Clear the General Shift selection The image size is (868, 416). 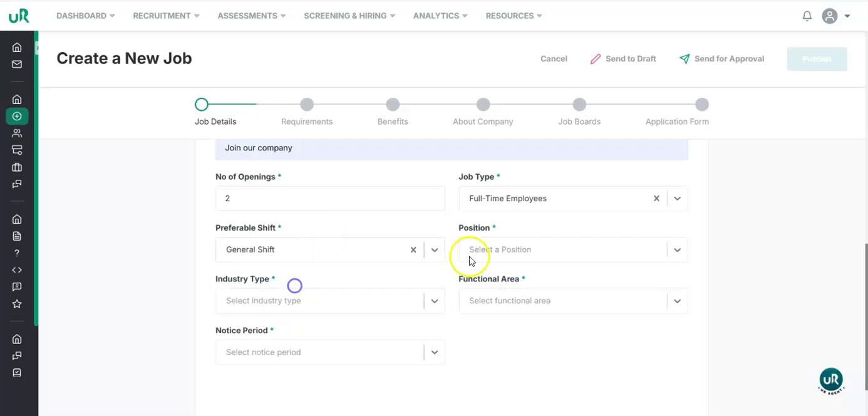[413, 250]
